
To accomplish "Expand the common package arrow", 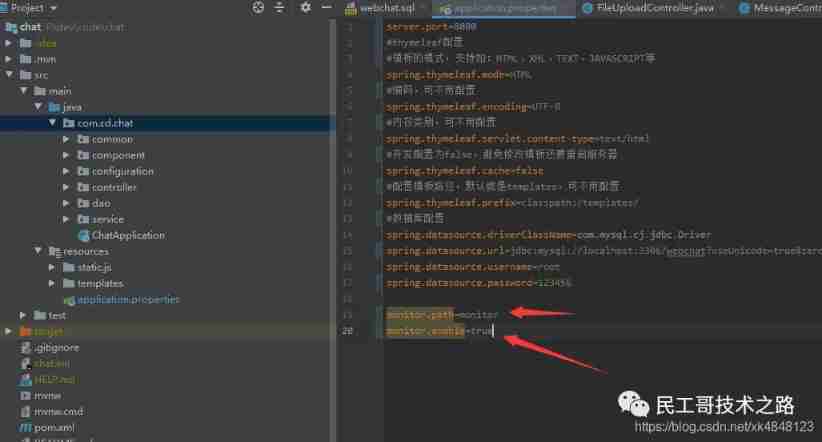I will pyautogui.click(x=66, y=139).
